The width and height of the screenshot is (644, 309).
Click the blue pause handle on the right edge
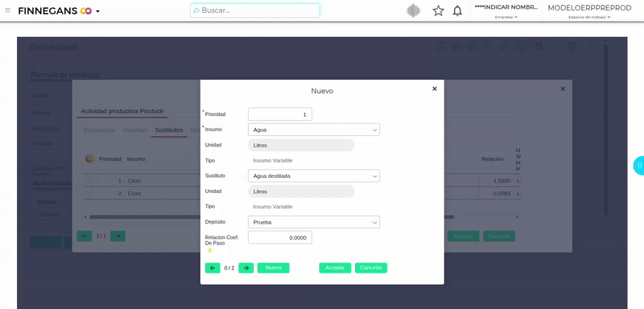coord(638,166)
